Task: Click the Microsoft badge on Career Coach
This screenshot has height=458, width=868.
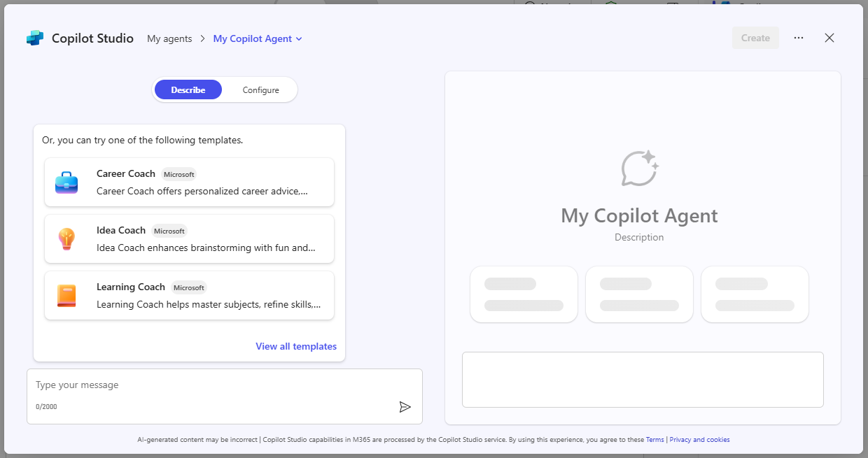Action: [178, 173]
